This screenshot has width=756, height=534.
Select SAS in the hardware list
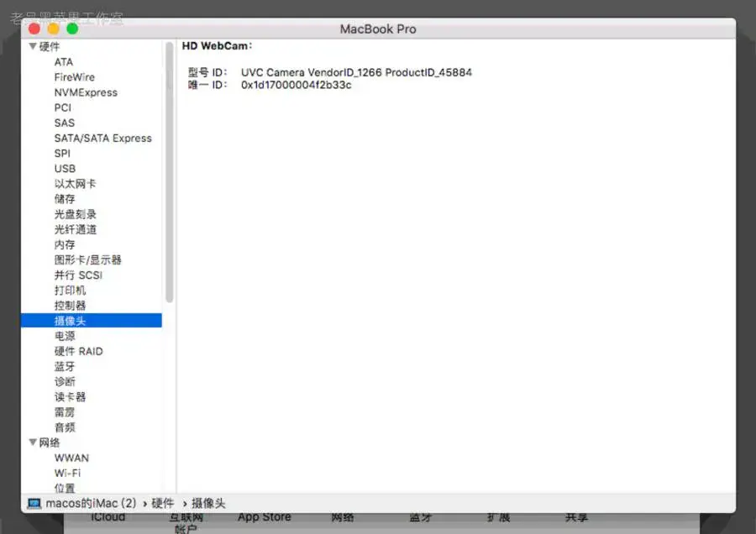tap(64, 123)
